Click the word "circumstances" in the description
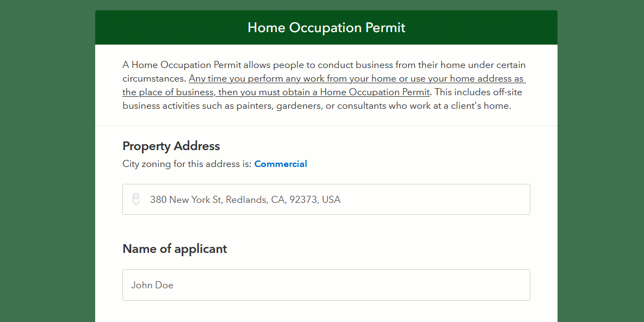Viewport: 644px width, 322px height. [x=154, y=79]
